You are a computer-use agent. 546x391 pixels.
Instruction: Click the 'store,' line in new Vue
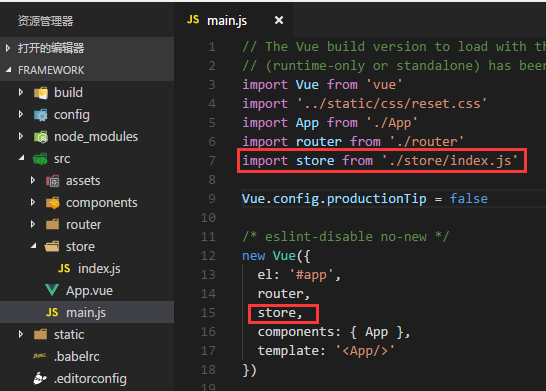coord(280,313)
